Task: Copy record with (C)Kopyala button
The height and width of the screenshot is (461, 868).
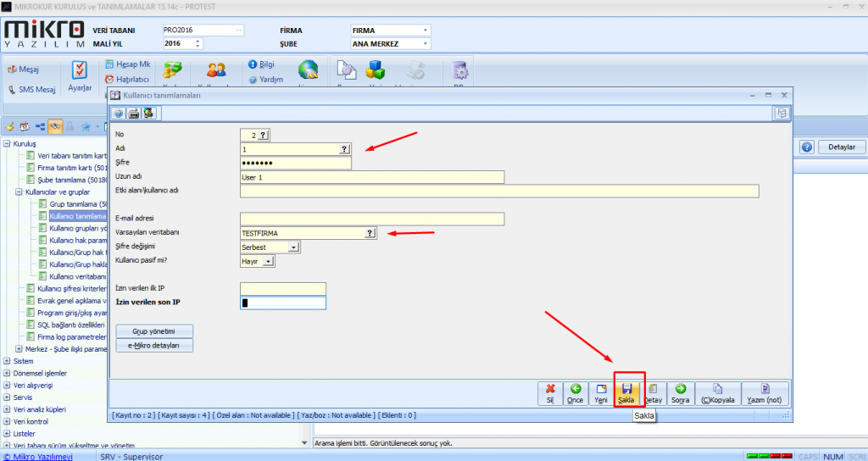Action: [x=717, y=393]
